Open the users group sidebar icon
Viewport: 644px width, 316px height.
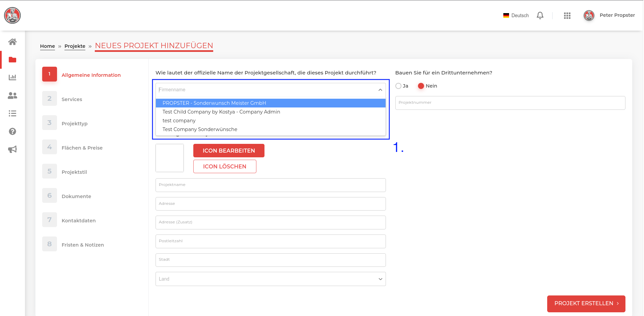[12, 96]
